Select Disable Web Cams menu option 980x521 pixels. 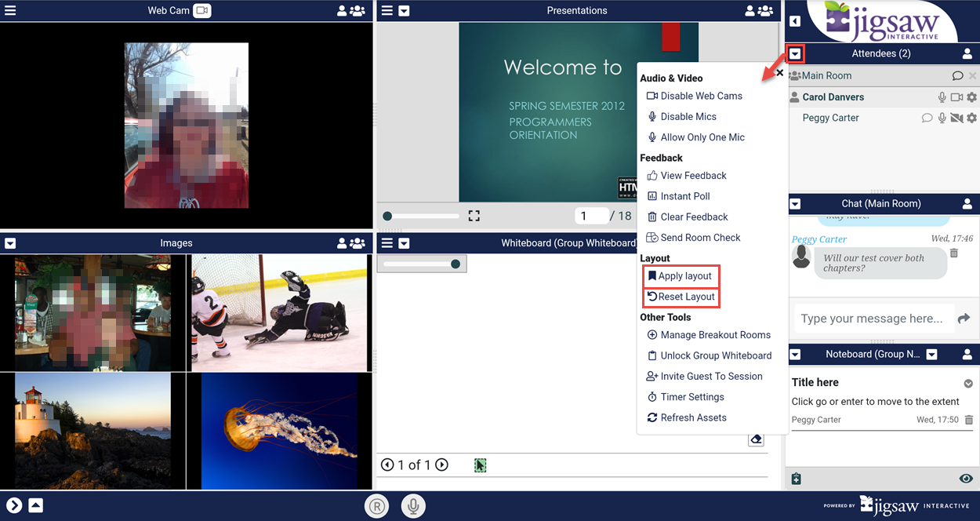click(700, 96)
